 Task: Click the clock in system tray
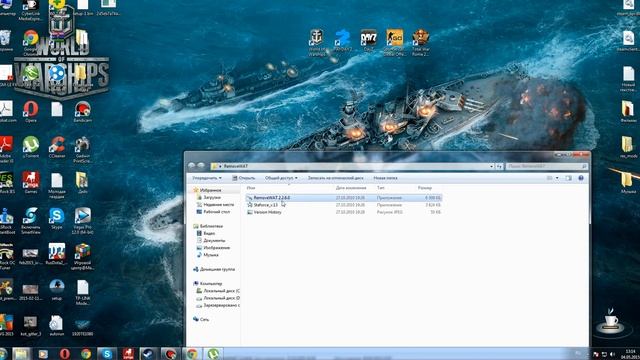coord(631,354)
